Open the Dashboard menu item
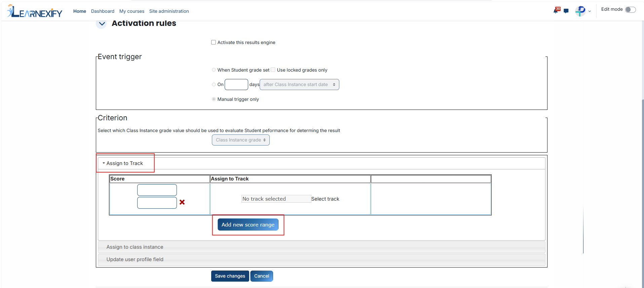This screenshot has height=288, width=644. [103, 11]
